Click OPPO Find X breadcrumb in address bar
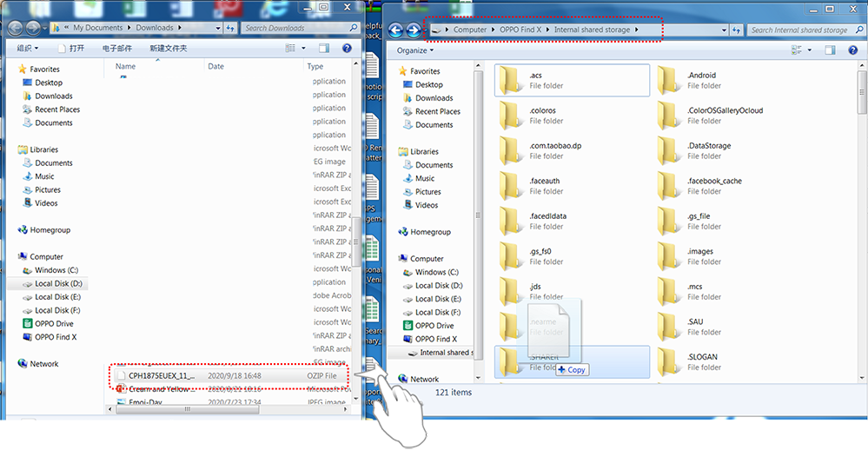This screenshot has height=450, width=868. tap(520, 30)
